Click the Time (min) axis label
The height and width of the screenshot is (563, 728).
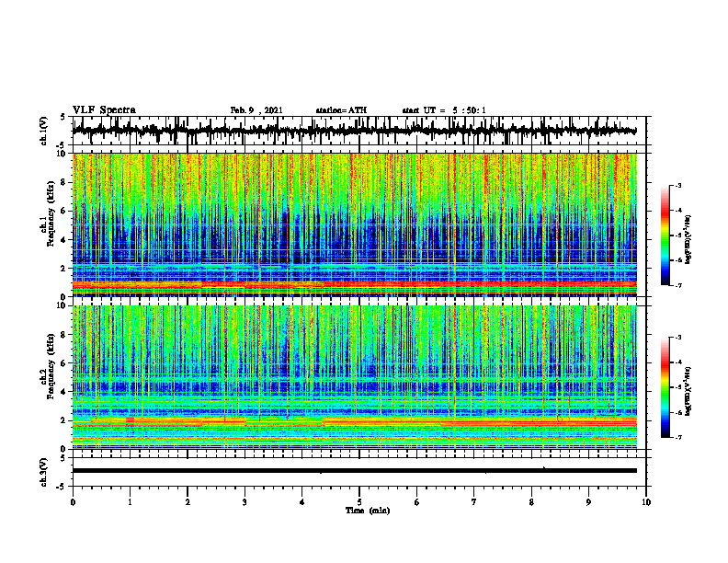368,511
